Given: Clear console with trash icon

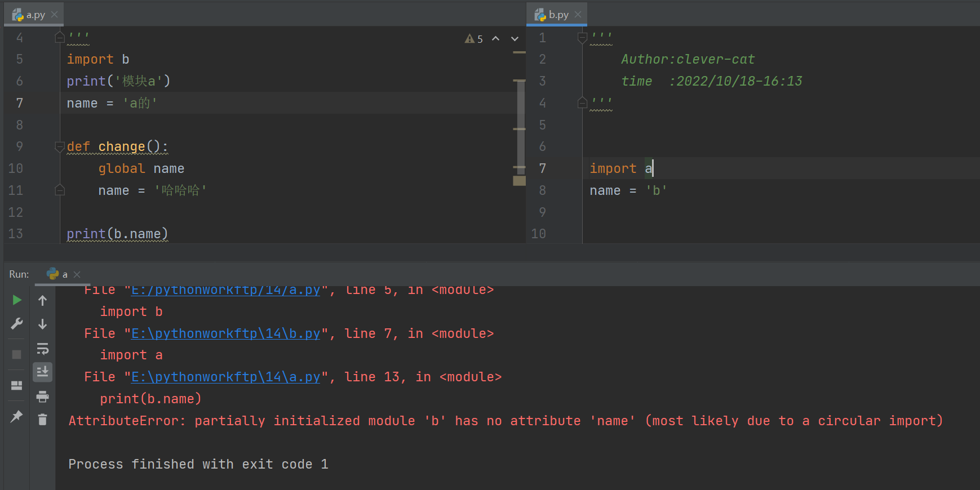Looking at the screenshot, I should tap(42, 419).
